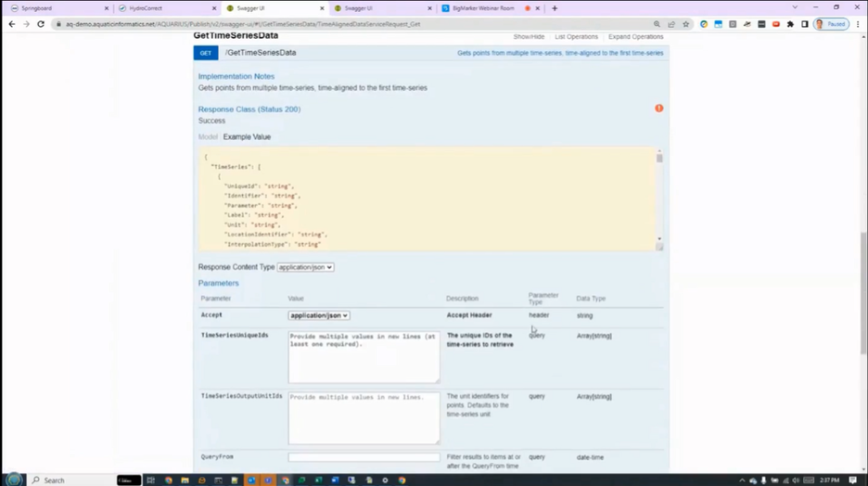868x486 pixels.
Task: Click the example JSON scrollbar down arrow
Action: pos(659,239)
